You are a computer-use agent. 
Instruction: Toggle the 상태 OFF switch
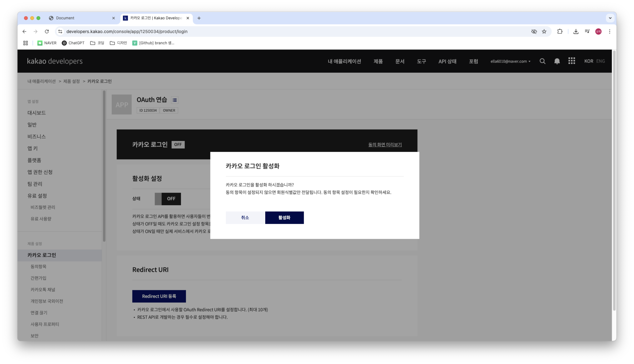[168, 199]
